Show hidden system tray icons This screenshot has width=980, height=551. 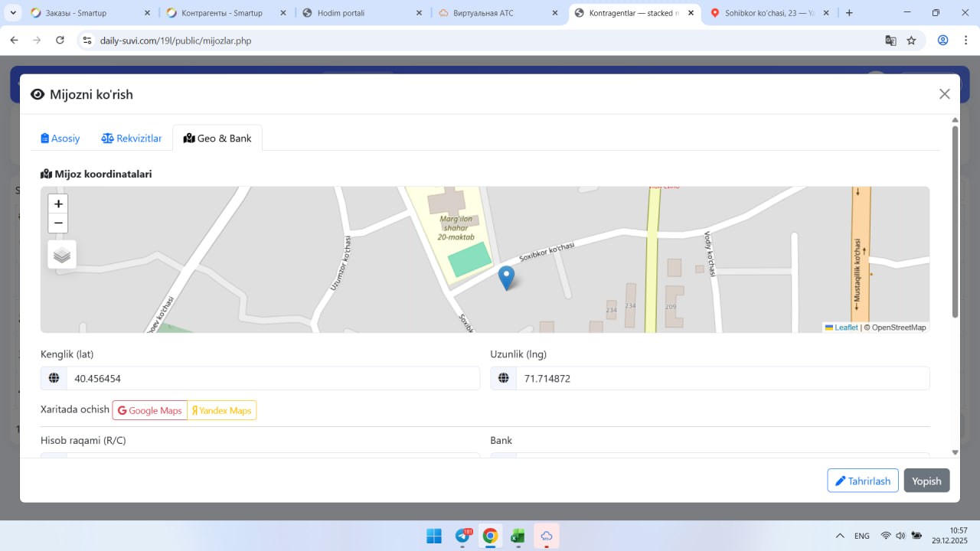(840, 536)
